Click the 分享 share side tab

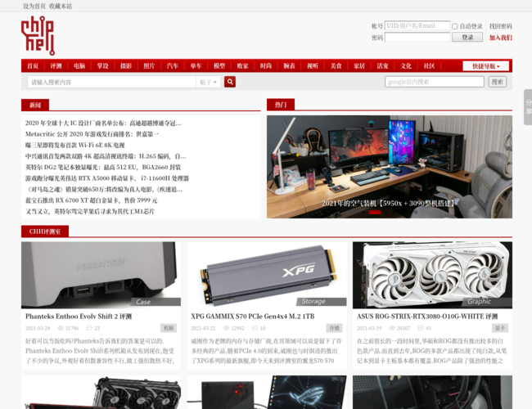pyautogui.click(x=527, y=106)
